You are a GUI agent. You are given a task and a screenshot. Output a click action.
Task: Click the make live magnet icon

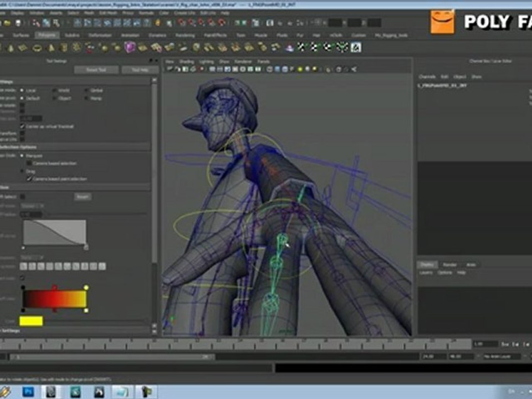click(222, 23)
